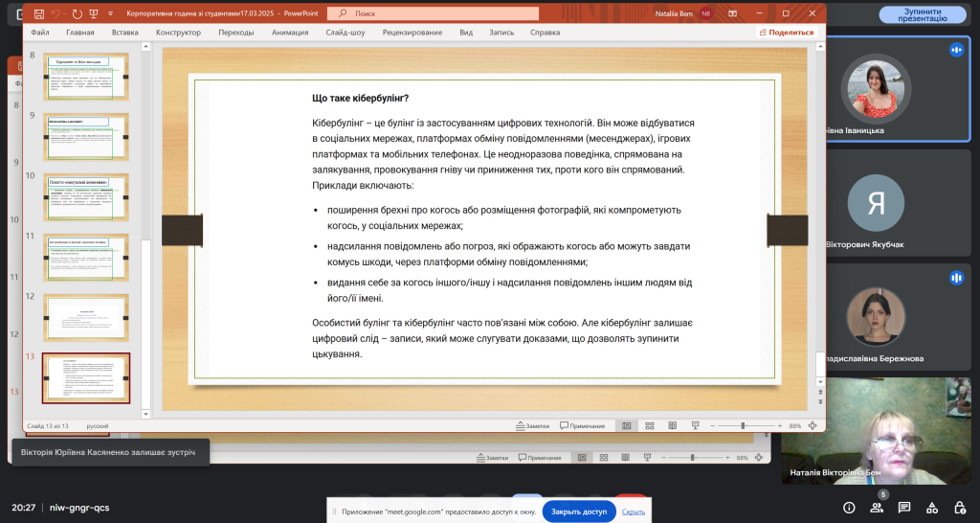This screenshot has width=980, height=523.
Task: Show the participants list in Meet
Action: click(876, 507)
